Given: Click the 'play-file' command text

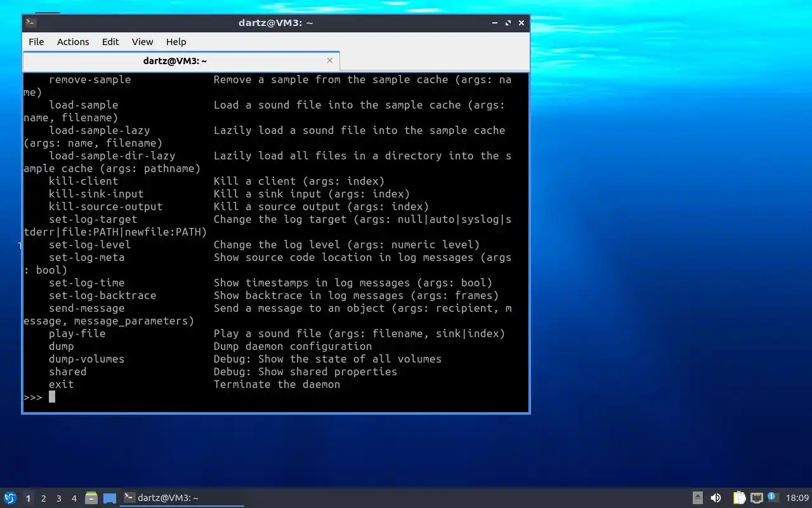Looking at the screenshot, I should pyautogui.click(x=77, y=333).
